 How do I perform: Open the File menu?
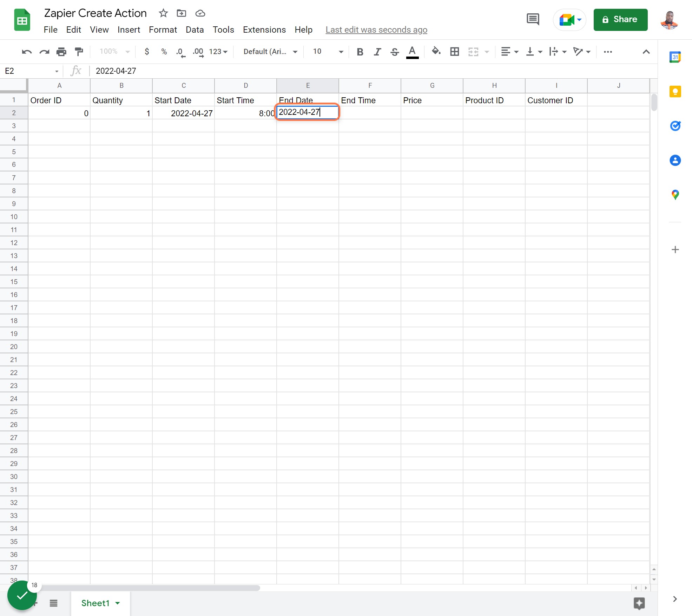51,30
